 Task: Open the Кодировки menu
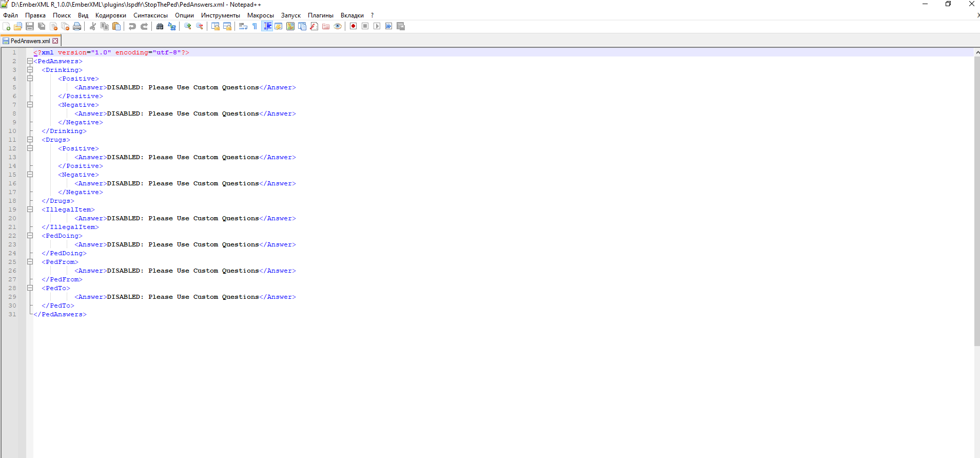coord(111,15)
